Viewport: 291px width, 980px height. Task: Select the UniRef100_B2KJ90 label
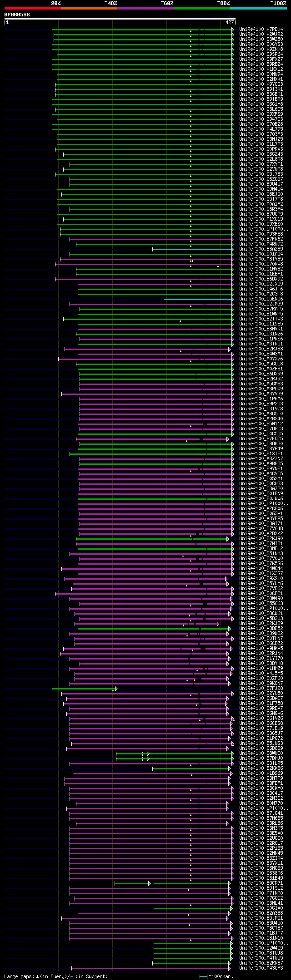(x=261, y=539)
